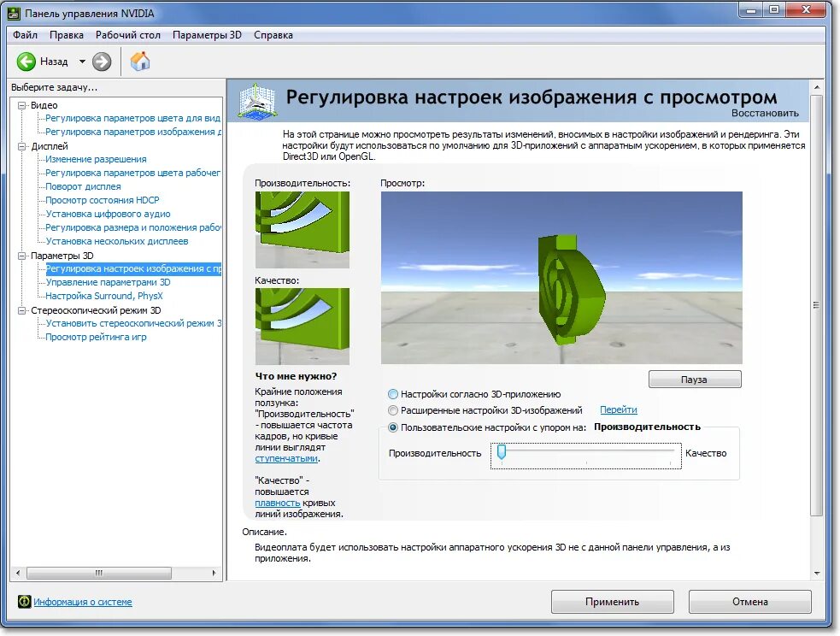Click the Качество preview thumbnail
Screen dimensions: 840x636
tap(303, 327)
